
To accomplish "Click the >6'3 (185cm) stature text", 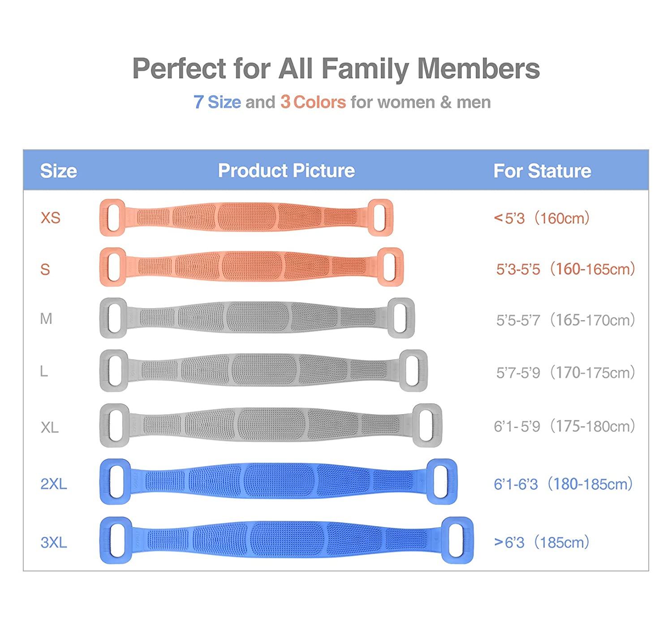I will [x=541, y=543].
